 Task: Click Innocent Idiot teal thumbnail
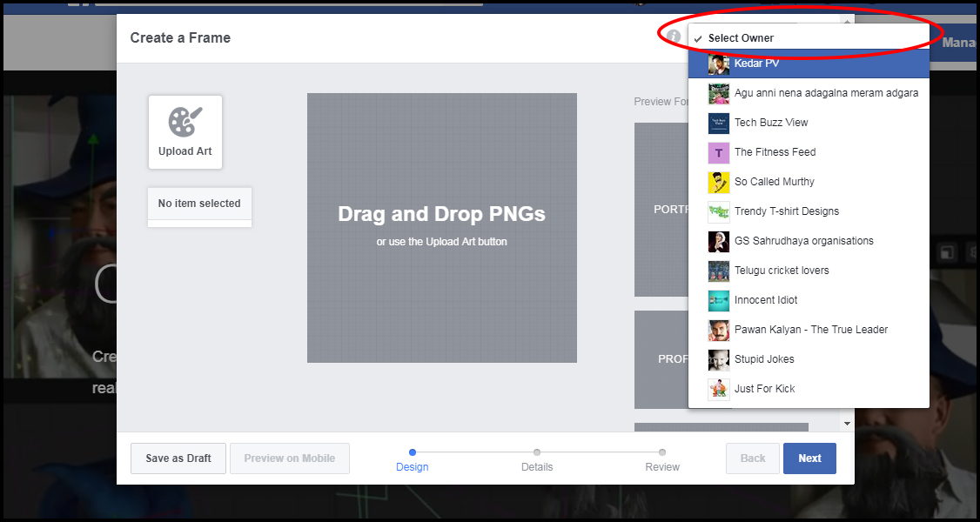point(719,300)
